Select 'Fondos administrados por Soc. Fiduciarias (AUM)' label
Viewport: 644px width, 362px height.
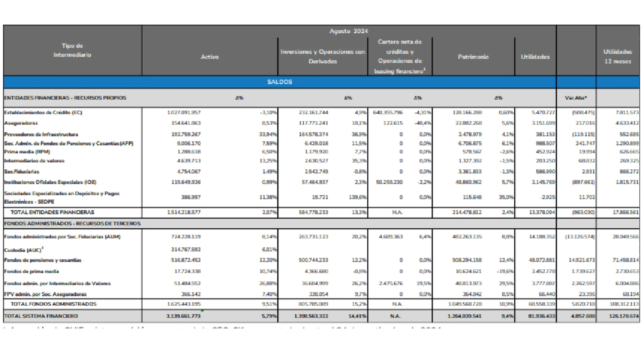62,237
